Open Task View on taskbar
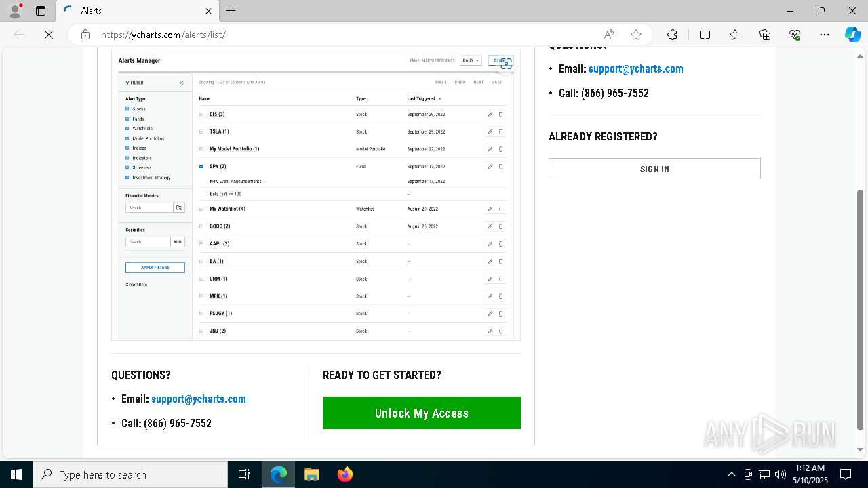The height and width of the screenshot is (488, 868). [x=244, y=474]
